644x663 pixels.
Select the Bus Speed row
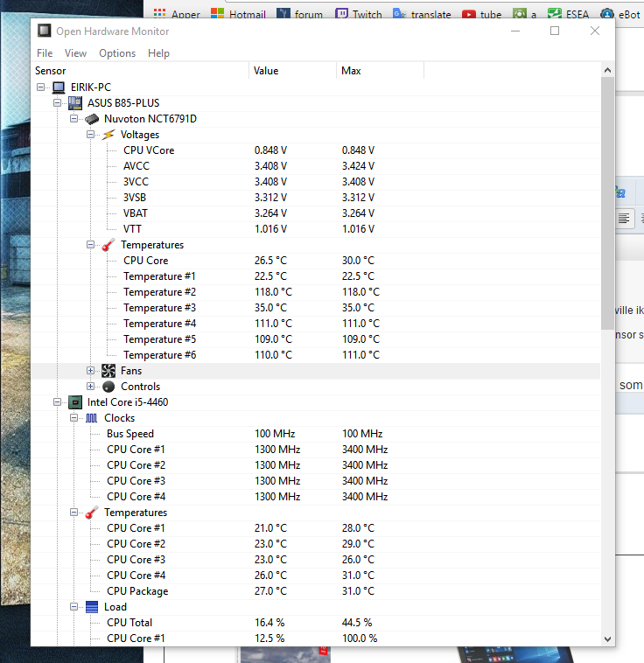[316, 434]
